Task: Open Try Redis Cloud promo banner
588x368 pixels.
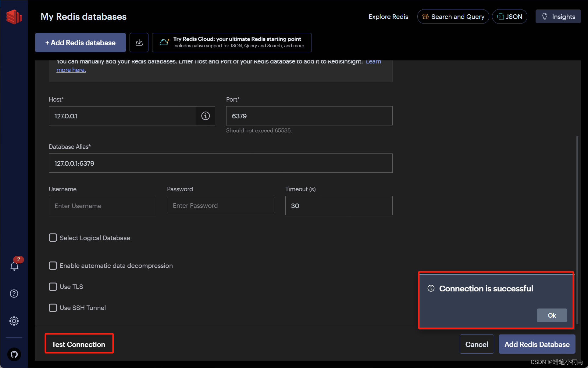Action: pos(232,42)
